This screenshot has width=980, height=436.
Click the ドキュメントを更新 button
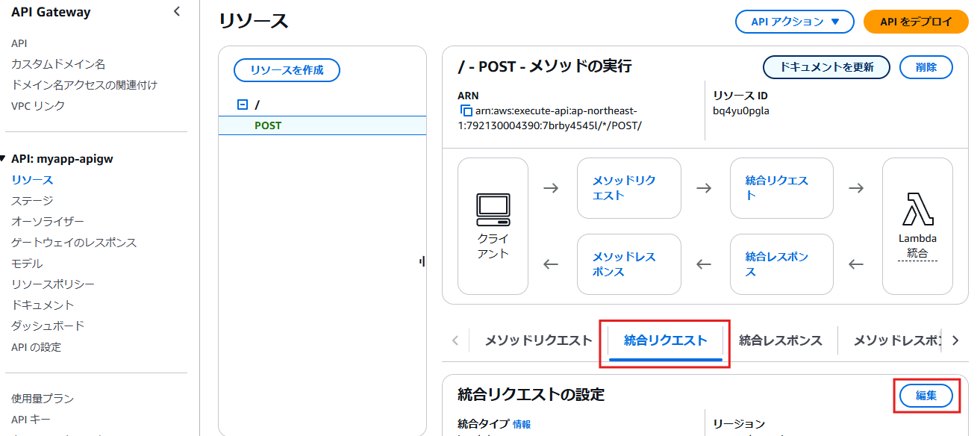(826, 66)
